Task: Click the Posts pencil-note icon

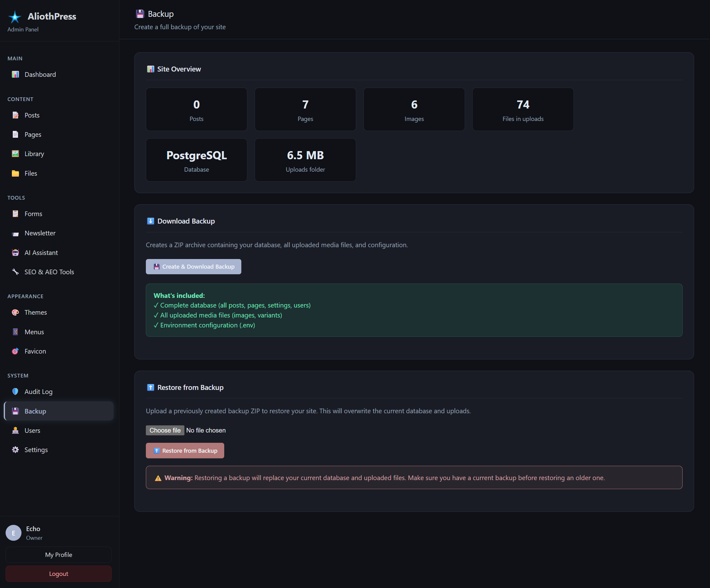Action: pos(15,115)
